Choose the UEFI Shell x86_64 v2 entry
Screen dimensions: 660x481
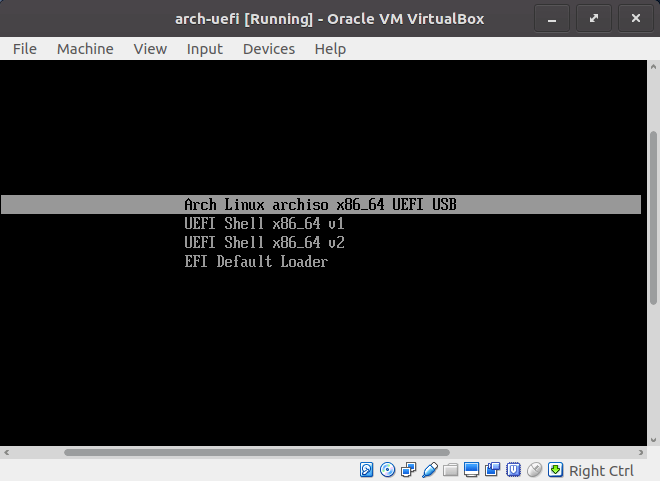click(264, 243)
